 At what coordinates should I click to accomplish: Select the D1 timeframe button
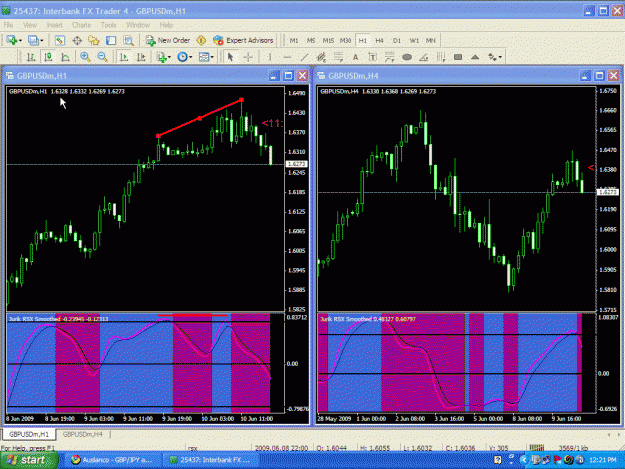pos(397,41)
